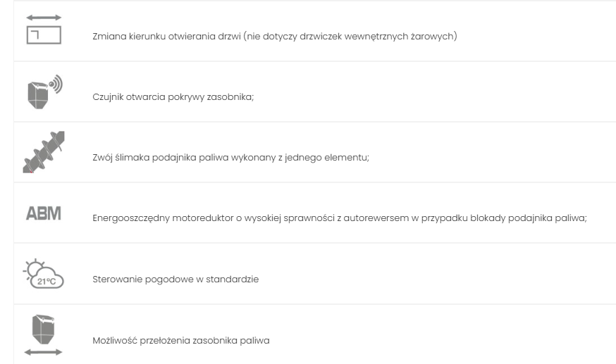This screenshot has height=364, width=616.
Task: Select the 'Czujnik otwarcia pokrywy zasobnika' text
Action: tap(173, 97)
